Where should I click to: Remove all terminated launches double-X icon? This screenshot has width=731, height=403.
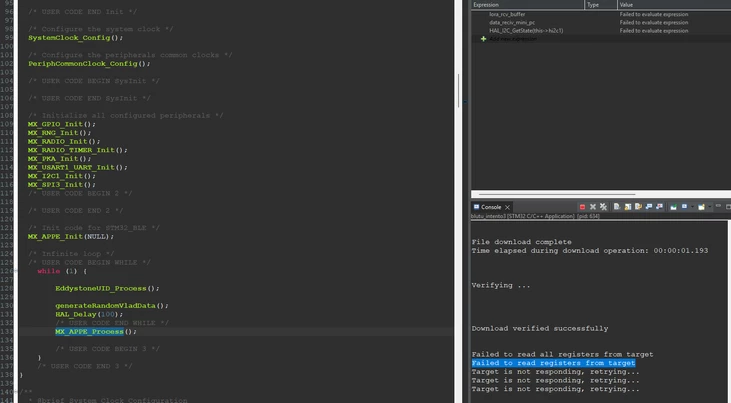coord(603,207)
